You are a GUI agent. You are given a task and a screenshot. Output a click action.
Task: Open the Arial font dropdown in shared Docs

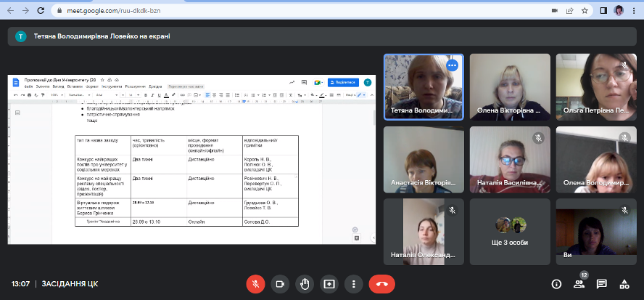coord(107,95)
